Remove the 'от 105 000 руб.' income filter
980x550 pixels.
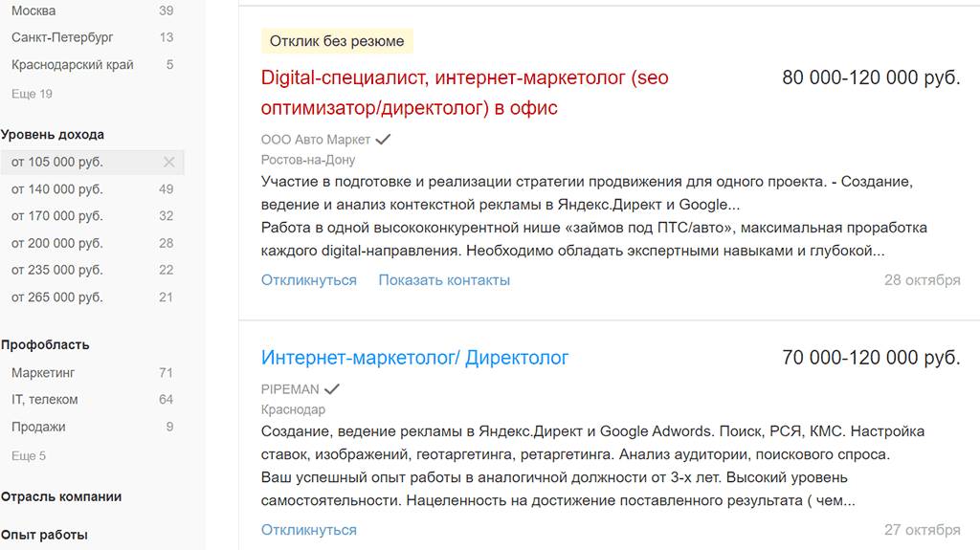pyautogui.click(x=169, y=162)
